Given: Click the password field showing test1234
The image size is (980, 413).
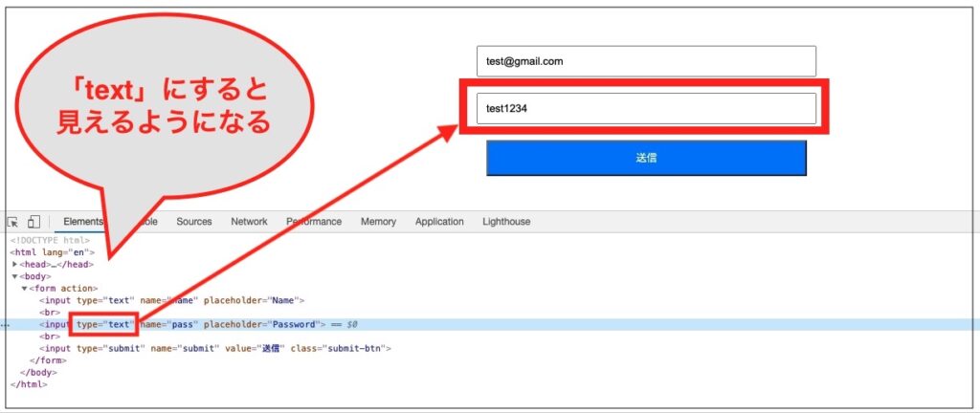Looking at the screenshot, I should click(x=646, y=109).
